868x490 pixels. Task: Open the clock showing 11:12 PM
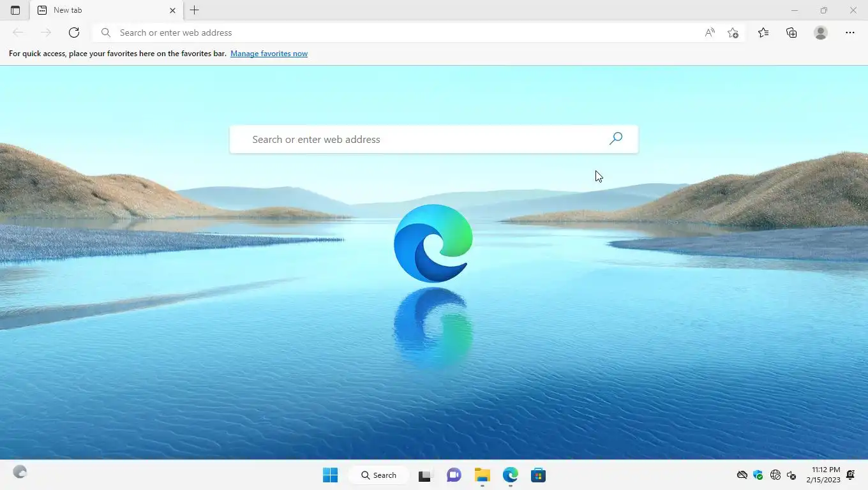[823, 475]
